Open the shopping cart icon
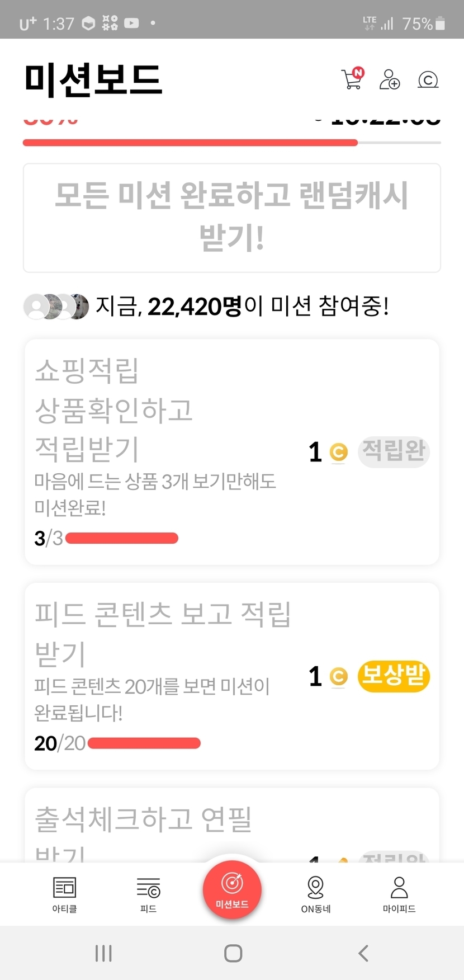 click(x=352, y=79)
